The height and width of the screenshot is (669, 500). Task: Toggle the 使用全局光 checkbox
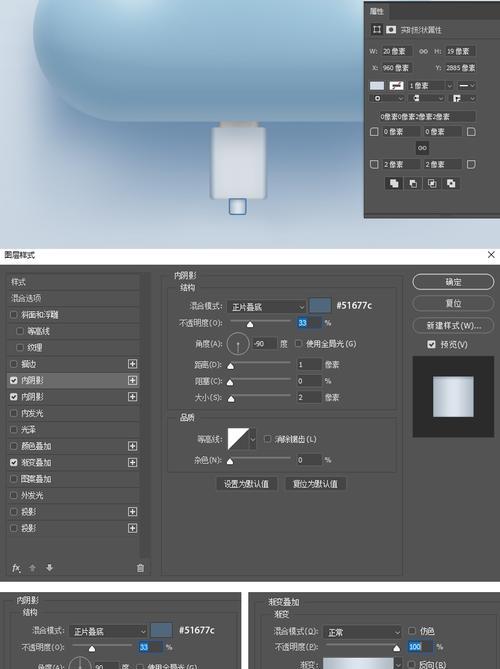[299, 343]
